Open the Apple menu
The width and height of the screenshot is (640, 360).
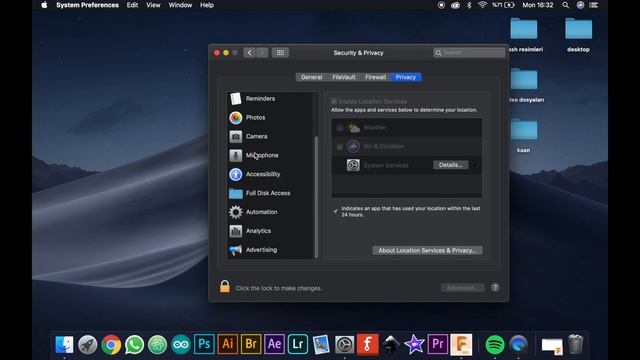(44, 5)
